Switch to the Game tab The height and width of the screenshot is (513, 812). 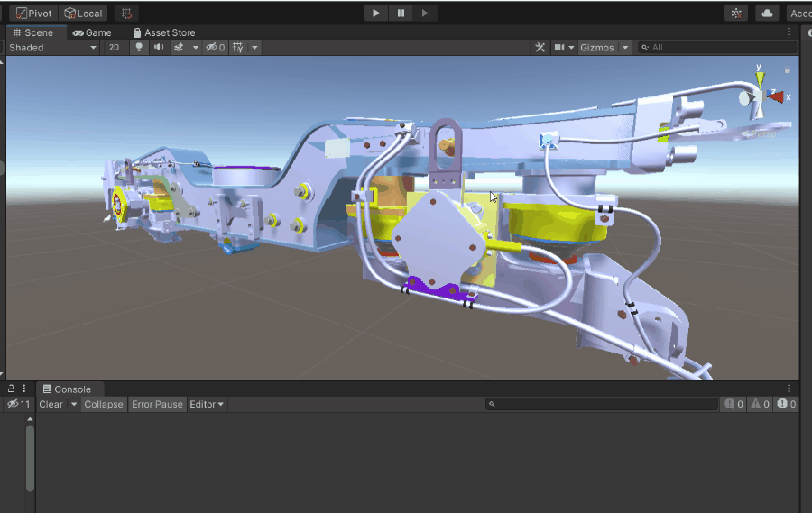(x=92, y=32)
